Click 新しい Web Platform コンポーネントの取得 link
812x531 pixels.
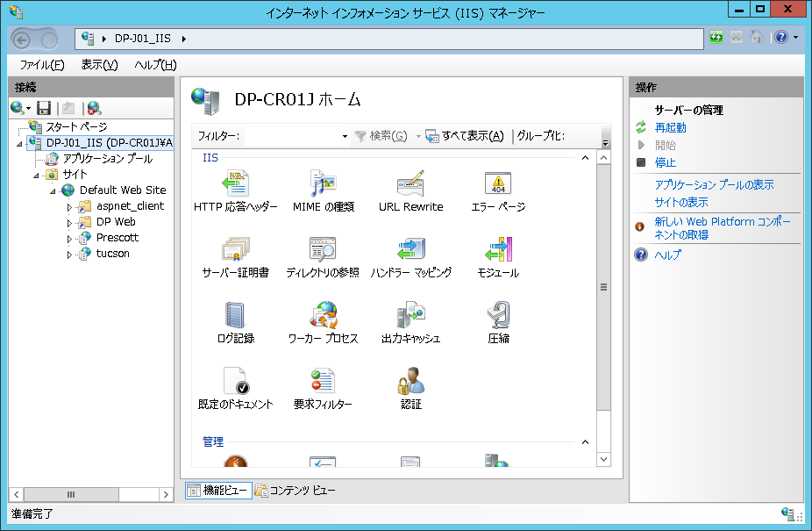point(722,228)
